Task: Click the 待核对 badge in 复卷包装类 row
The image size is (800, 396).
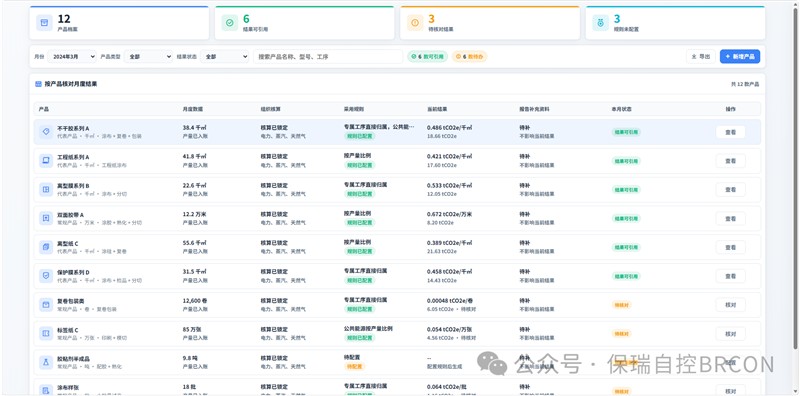Action: [x=621, y=305]
